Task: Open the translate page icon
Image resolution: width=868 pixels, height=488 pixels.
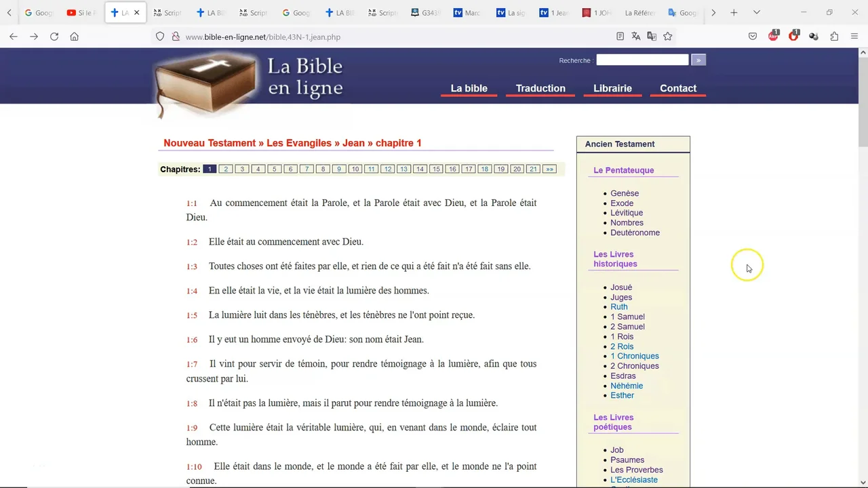Action: pyautogui.click(x=636, y=37)
